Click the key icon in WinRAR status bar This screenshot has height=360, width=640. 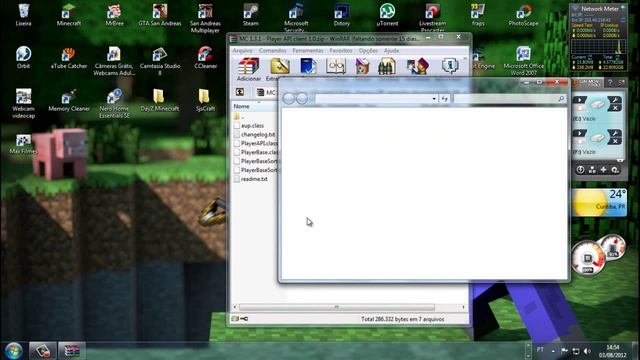pos(244,319)
